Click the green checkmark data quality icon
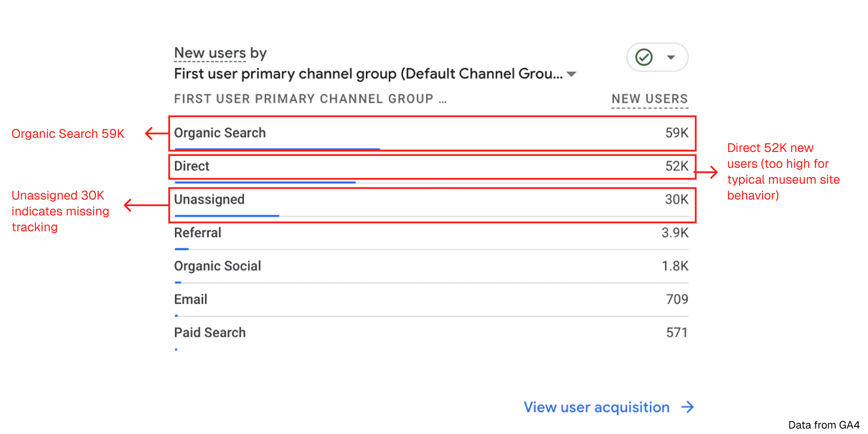This screenshot has width=868, height=434. coord(644,57)
